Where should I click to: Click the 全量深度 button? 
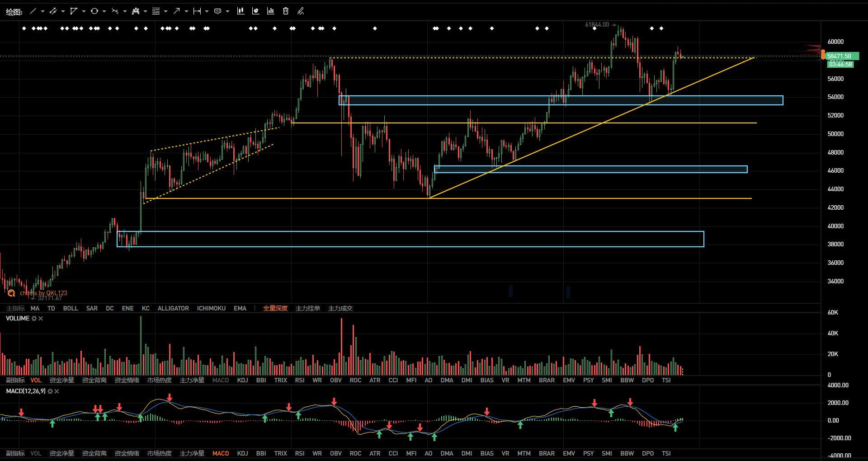(275, 308)
